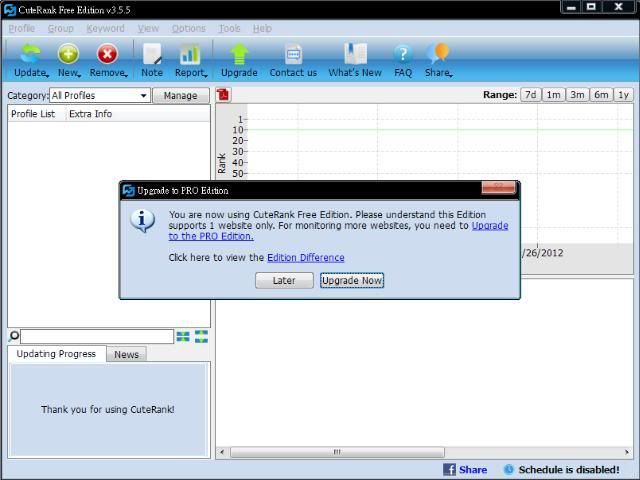The height and width of the screenshot is (480, 640).
Task: Open the Edition Difference link
Action: coord(305,258)
